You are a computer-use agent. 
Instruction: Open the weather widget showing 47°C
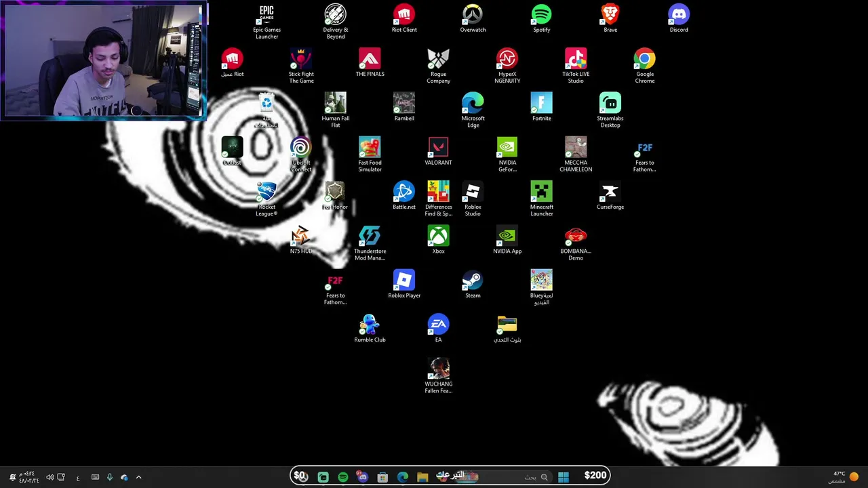pos(844,477)
